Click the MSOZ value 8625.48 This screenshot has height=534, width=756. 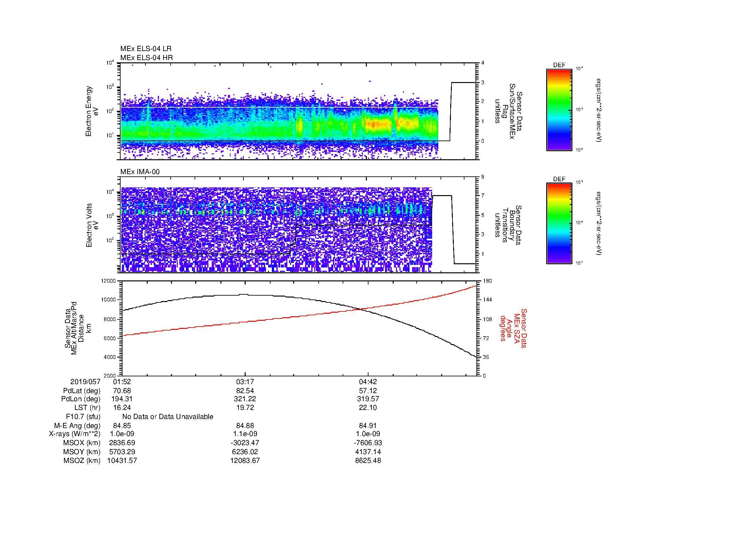coord(368,461)
